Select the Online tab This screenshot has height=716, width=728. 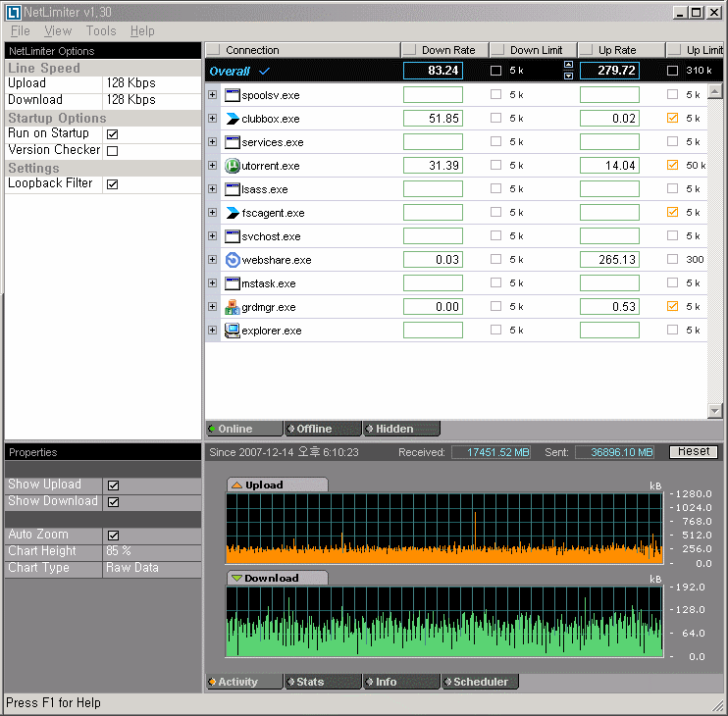point(244,429)
